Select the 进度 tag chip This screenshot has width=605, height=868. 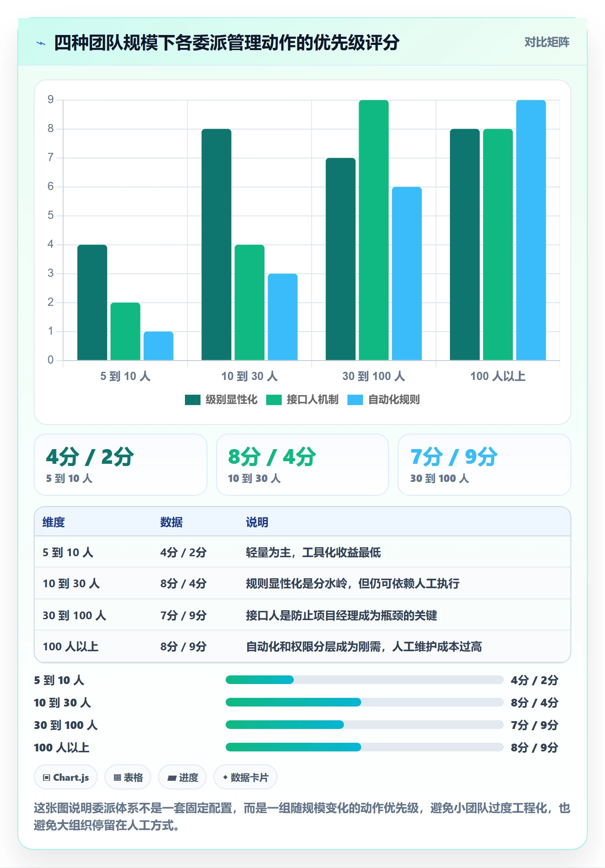pyautogui.click(x=182, y=777)
